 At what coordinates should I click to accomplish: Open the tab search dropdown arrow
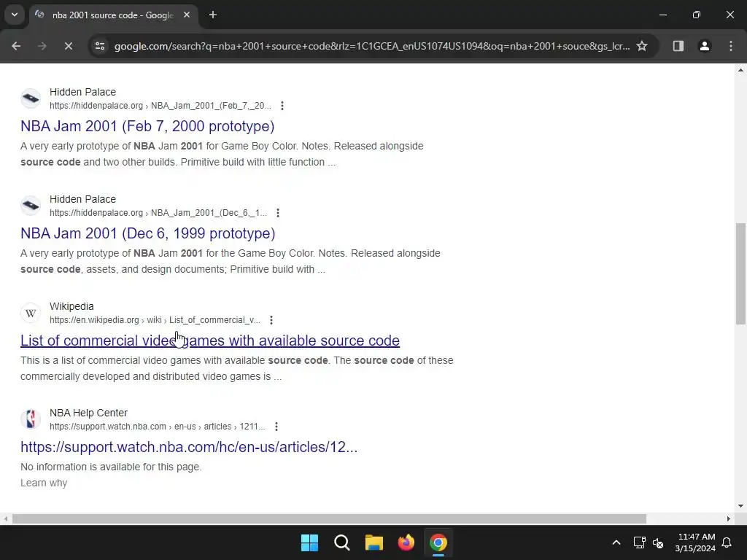[x=15, y=15]
